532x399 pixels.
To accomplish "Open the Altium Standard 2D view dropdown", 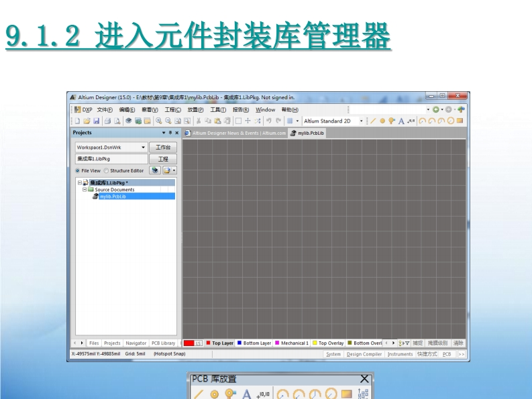I will (362, 121).
